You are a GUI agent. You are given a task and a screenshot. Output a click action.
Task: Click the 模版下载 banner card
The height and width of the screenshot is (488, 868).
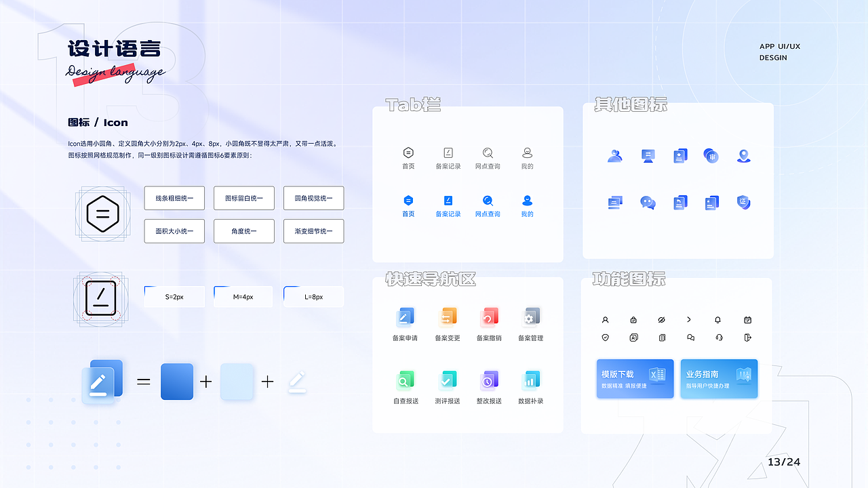[635, 379]
